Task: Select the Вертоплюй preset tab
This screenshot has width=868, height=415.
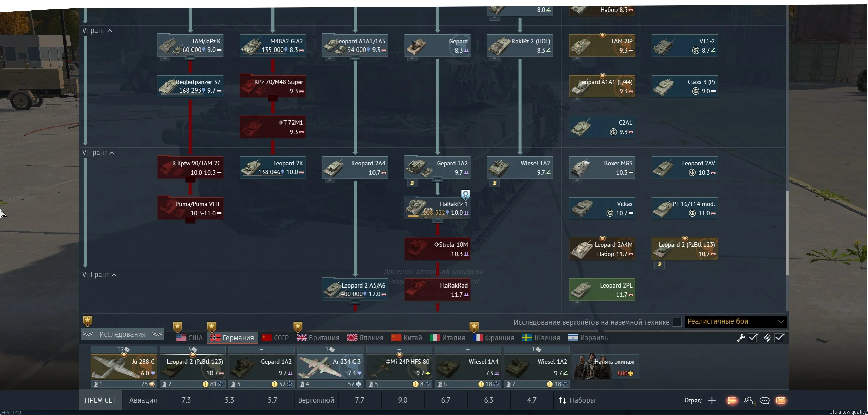Action: click(x=316, y=401)
